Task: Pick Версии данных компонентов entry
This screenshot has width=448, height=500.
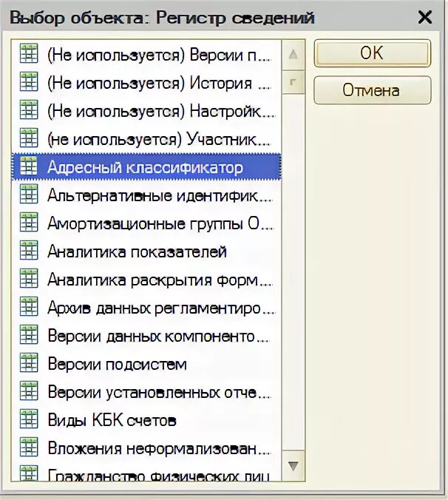Action: pyautogui.click(x=146, y=335)
